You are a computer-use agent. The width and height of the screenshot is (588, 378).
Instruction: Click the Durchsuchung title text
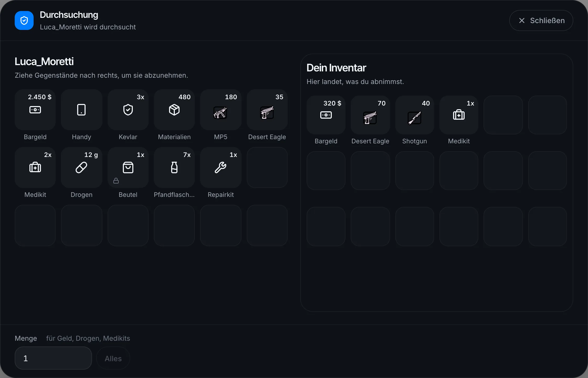pos(69,15)
